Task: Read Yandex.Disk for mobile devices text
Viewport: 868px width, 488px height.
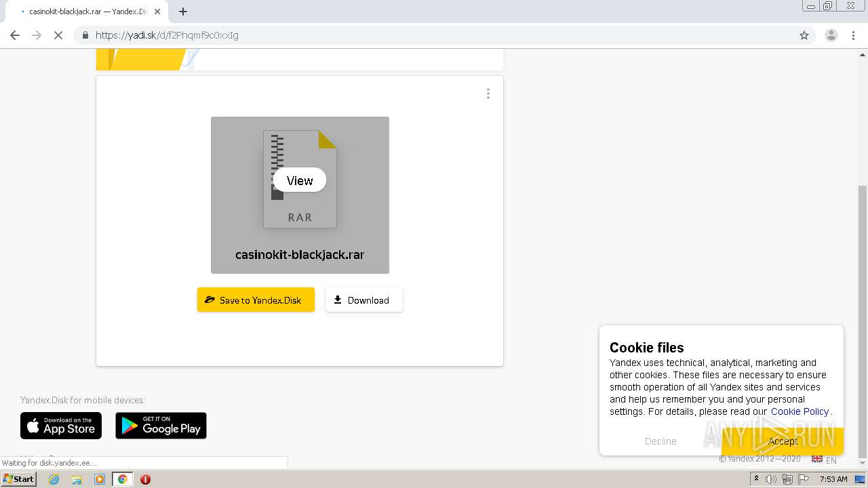Action: pyautogui.click(x=83, y=400)
